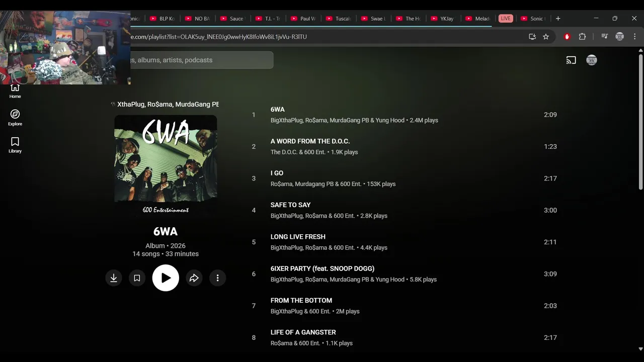Open artist link under FROM THE BOTTOM
The width and height of the screenshot is (644, 362).
[300, 311]
